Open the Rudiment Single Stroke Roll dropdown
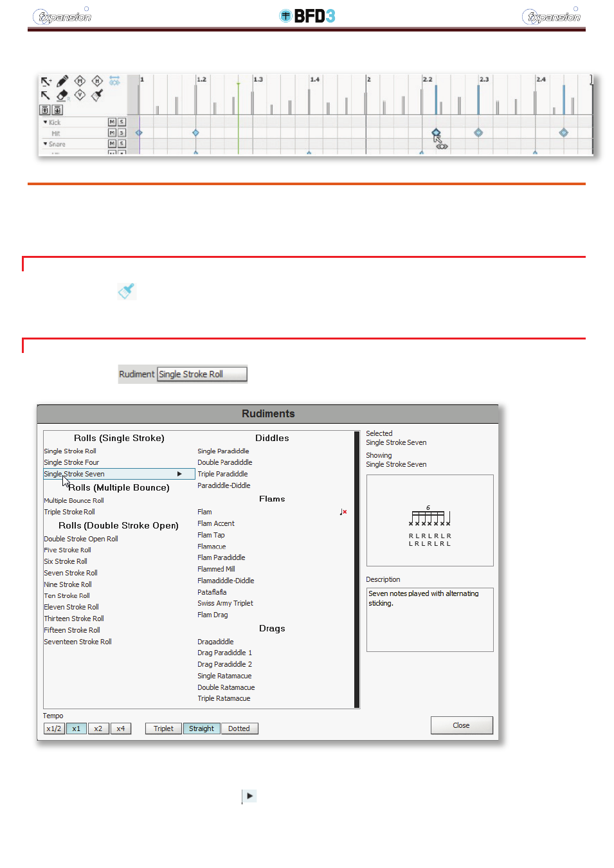 (x=202, y=374)
